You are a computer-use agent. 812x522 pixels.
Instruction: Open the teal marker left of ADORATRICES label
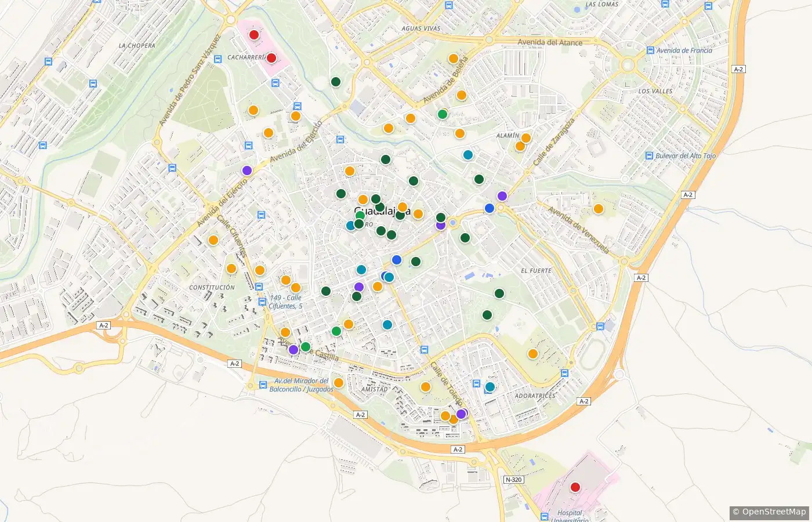tap(490, 387)
